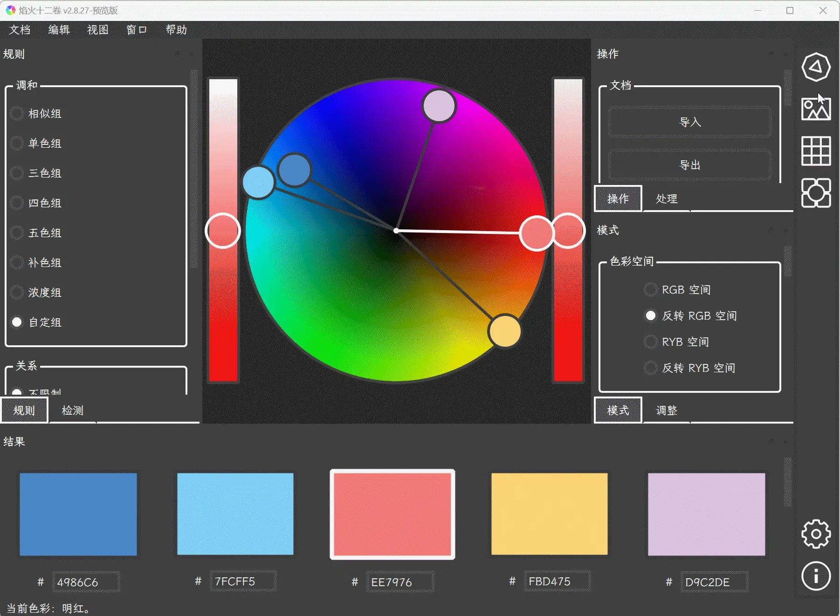Switch to the 检测 tab
The width and height of the screenshot is (840, 616).
click(x=73, y=411)
